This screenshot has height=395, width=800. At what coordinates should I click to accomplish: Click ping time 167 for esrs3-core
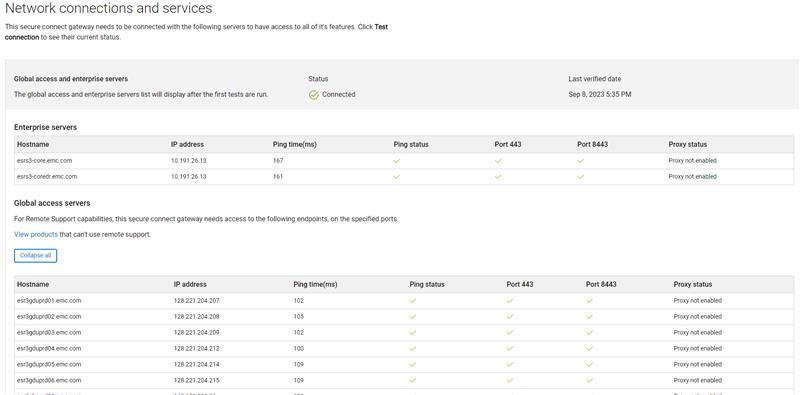point(278,161)
